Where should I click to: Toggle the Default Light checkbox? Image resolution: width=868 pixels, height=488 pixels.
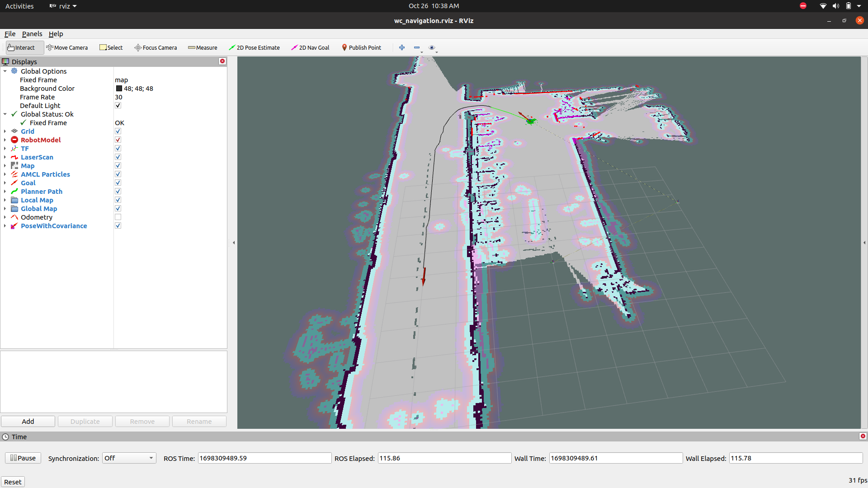[x=118, y=105]
